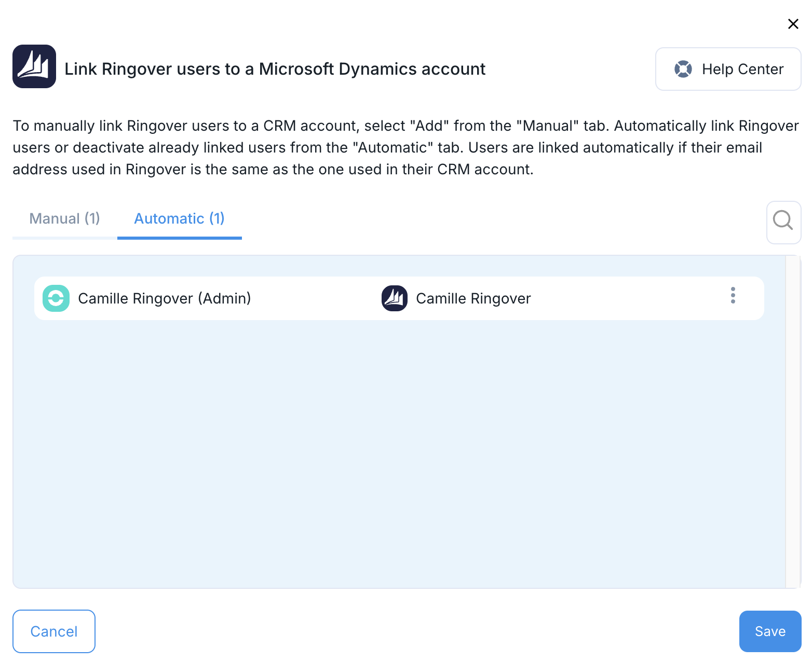Cancel linking users

(x=54, y=631)
